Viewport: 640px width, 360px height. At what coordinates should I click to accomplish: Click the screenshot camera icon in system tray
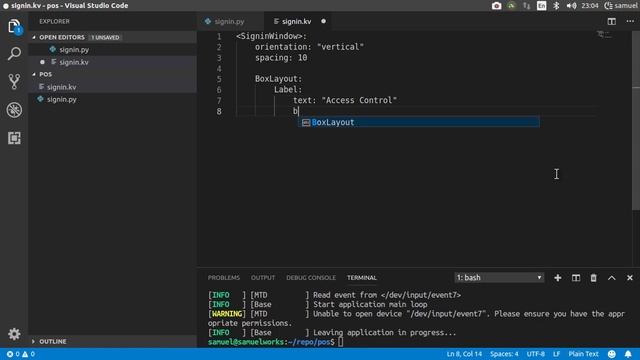pyautogui.click(x=496, y=6)
